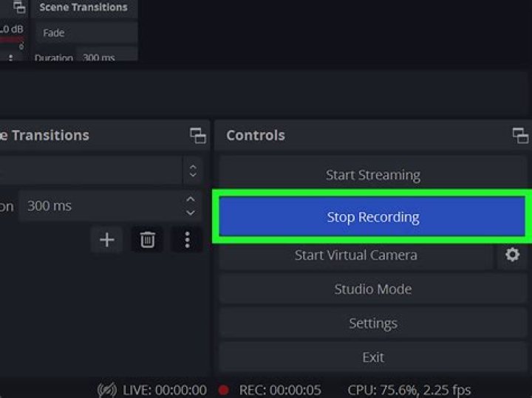Image resolution: width=532 pixels, height=398 pixels.
Task: Decrease duration with the down arrow
Action: pyautogui.click(x=191, y=213)
